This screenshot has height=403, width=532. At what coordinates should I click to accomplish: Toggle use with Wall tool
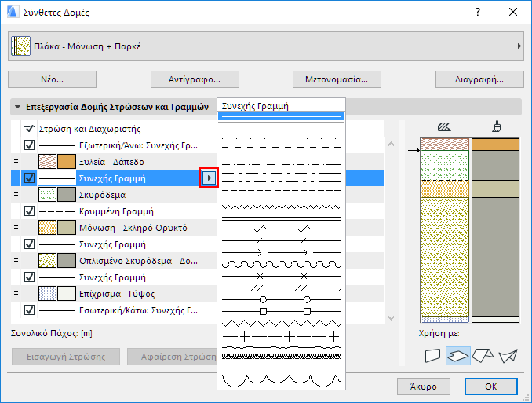432,356
